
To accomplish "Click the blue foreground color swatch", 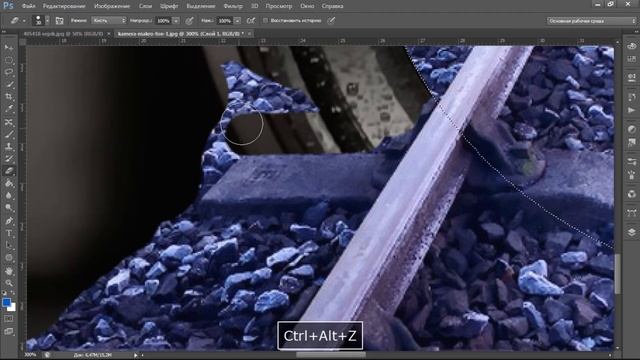I will pos(6,302).
